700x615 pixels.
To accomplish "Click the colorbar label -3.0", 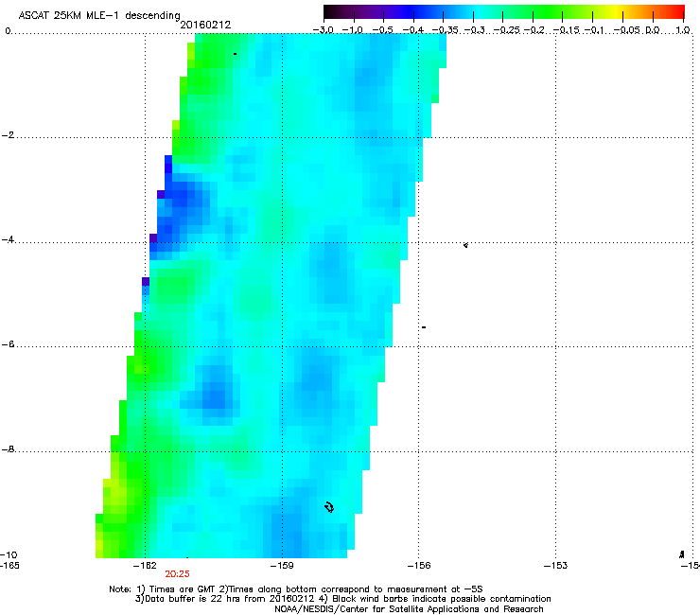I will point(323,30).
